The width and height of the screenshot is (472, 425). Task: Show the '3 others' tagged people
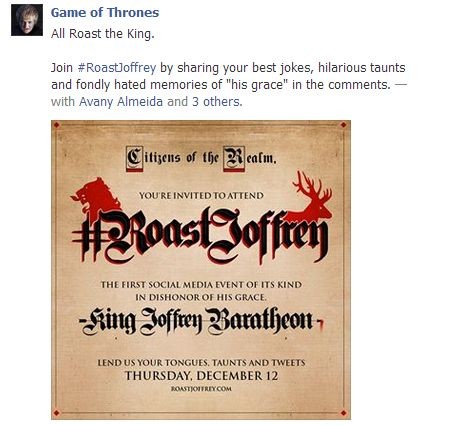(x=215, y=101)
